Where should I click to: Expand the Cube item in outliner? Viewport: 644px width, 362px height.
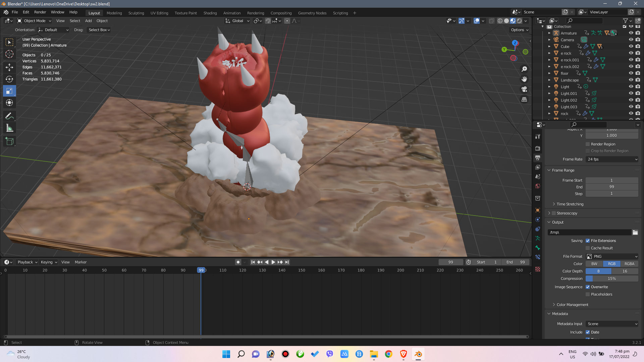point(549,47)
